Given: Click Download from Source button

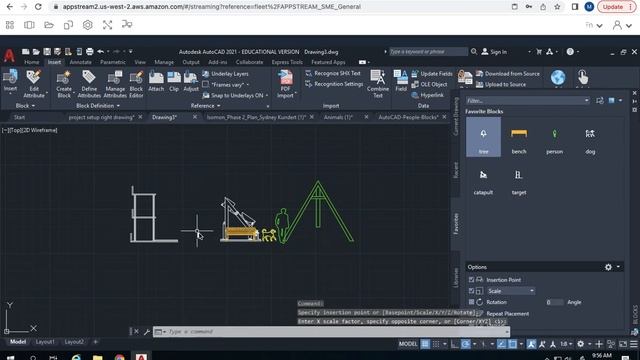Looking at the screenshot, I should (508, 73).
